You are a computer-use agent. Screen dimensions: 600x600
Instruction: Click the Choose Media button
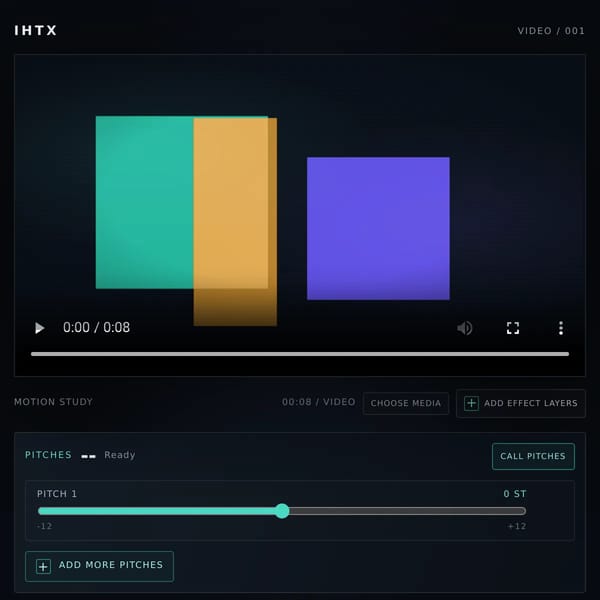(x=406, y=403)
